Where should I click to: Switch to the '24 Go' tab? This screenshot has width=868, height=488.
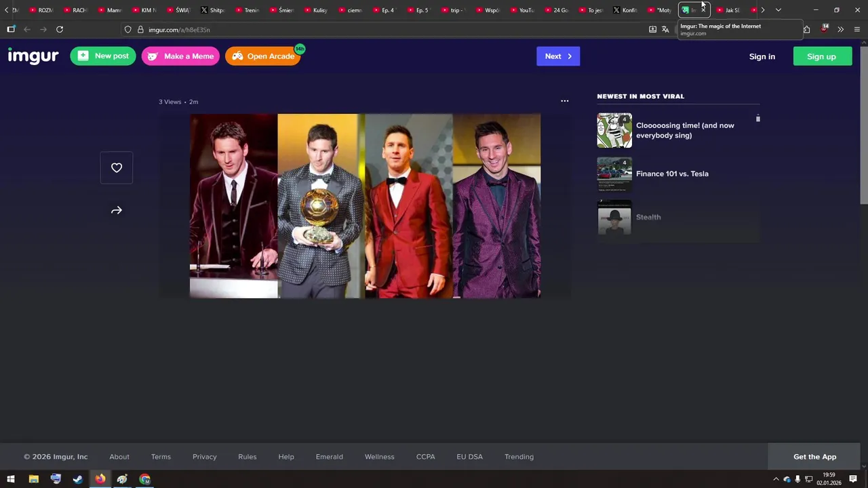(556, 10)
